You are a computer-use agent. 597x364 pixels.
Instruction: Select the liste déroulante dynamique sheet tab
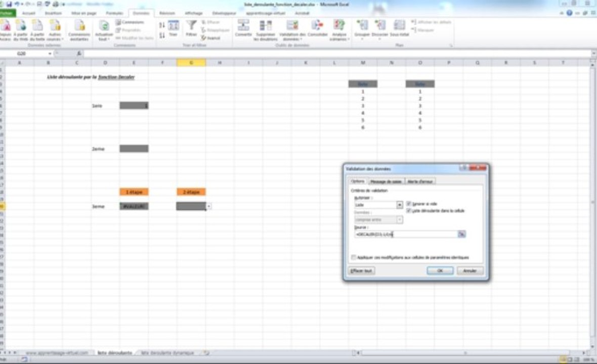point(167,353)
